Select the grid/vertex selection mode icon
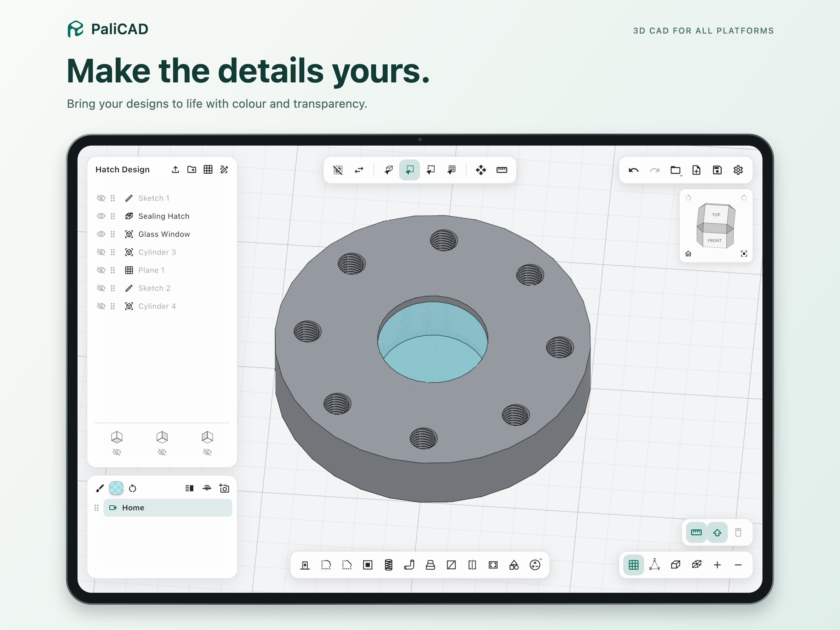The height and width of the screenshot is (630, 840). [x=451, y=170]
